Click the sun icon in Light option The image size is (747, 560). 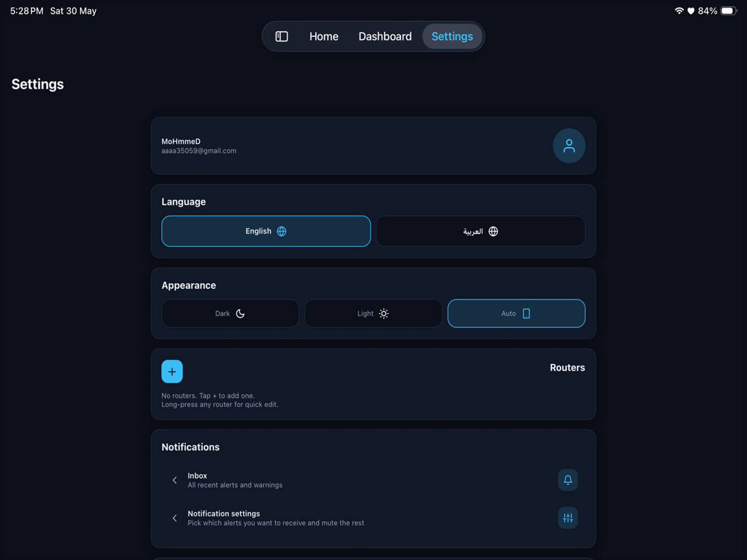pyautogui.click(x=384, y=314)
